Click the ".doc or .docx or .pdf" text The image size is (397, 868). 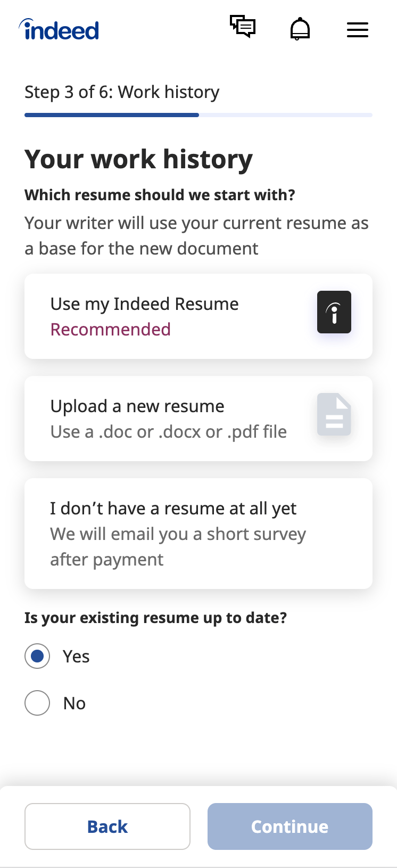tap(169, 432)
